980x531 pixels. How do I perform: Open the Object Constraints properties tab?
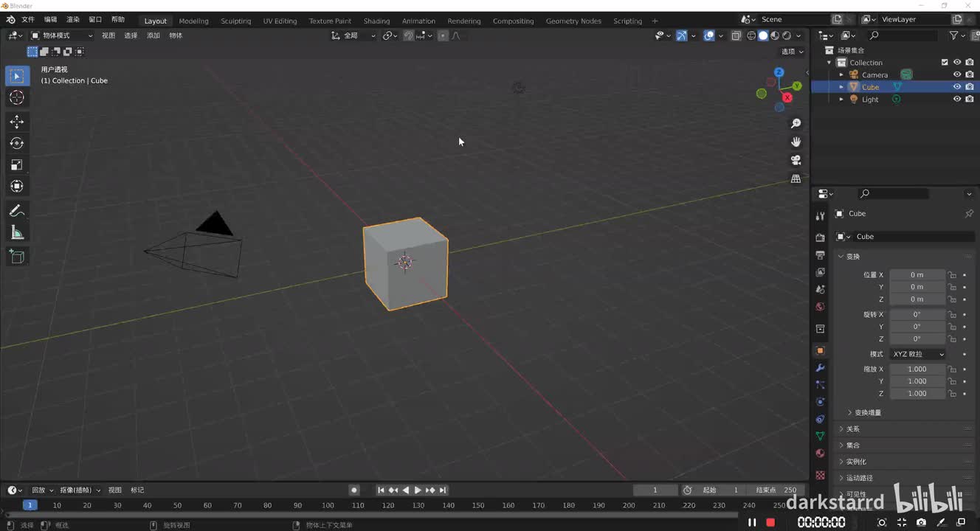click(820, 419)
